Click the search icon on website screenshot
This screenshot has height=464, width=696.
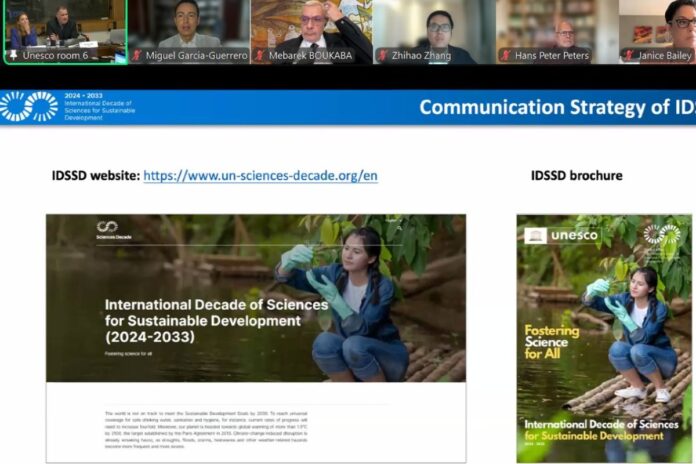pyautogui.click(x=399, y=228)
